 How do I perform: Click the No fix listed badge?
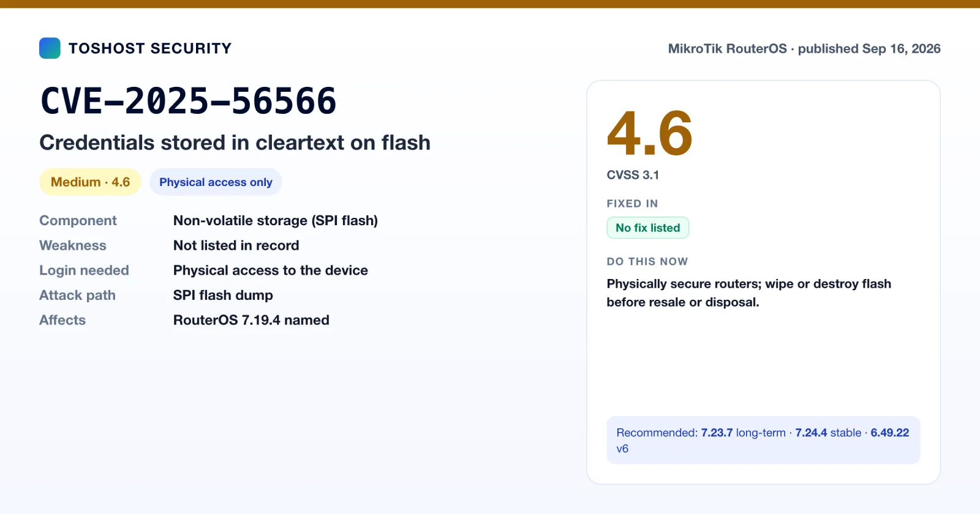click(x=647, y=228)
